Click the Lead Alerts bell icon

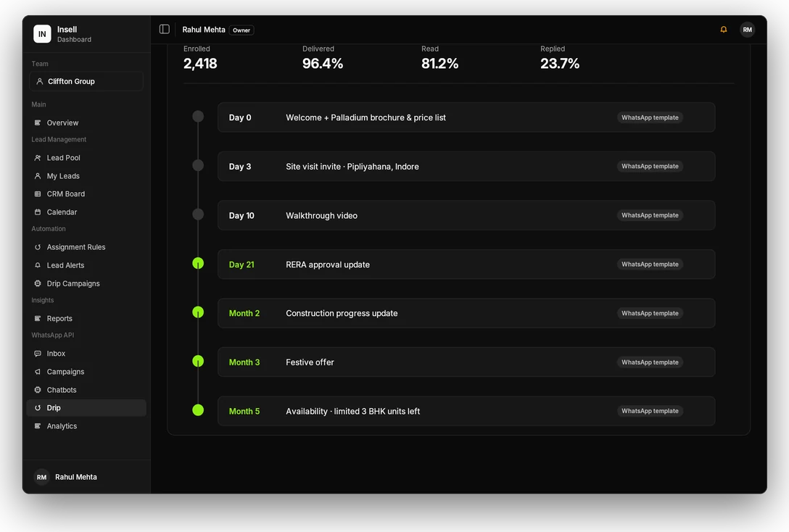38,265
